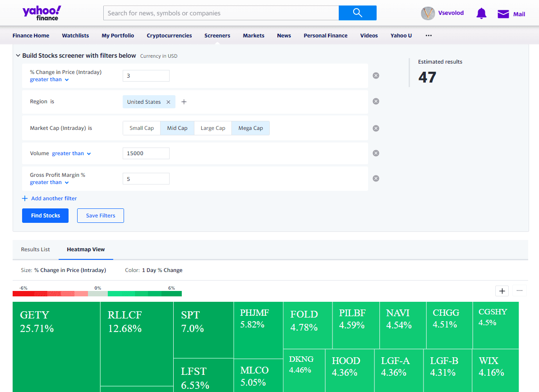
Task: Open the Vsevolod profile avatar
Action: click(x=428, y=14)
